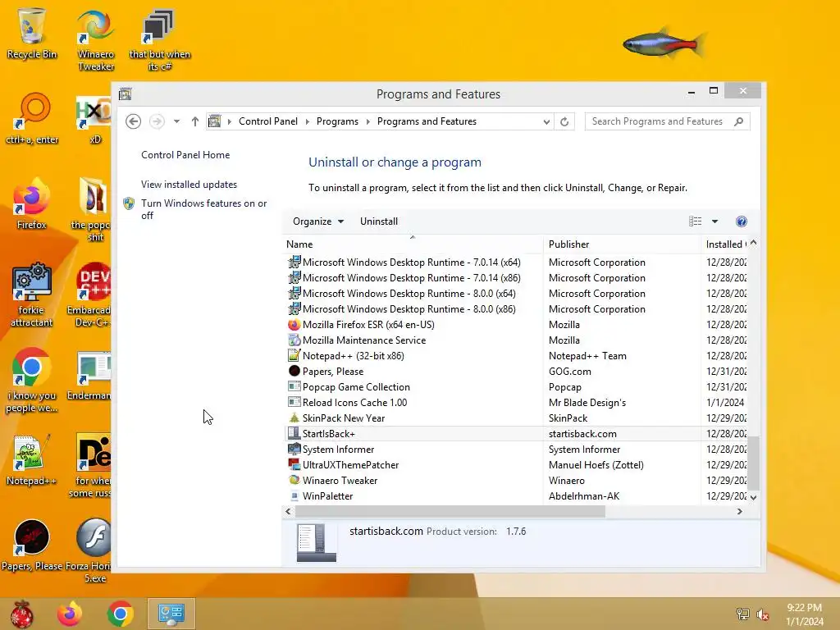Open View installed updates link
Screen dimensions: 840x630
[189, 185]
